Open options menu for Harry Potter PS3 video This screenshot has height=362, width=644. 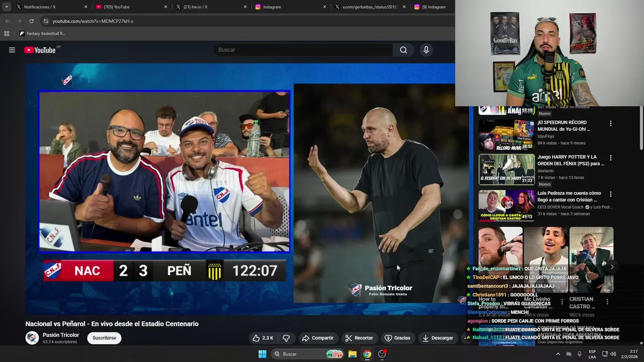click(x=611, y=158)
